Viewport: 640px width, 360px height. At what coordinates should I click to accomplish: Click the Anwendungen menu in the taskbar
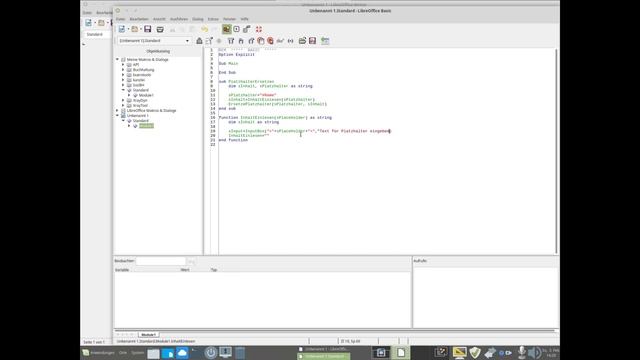point(99,353)
